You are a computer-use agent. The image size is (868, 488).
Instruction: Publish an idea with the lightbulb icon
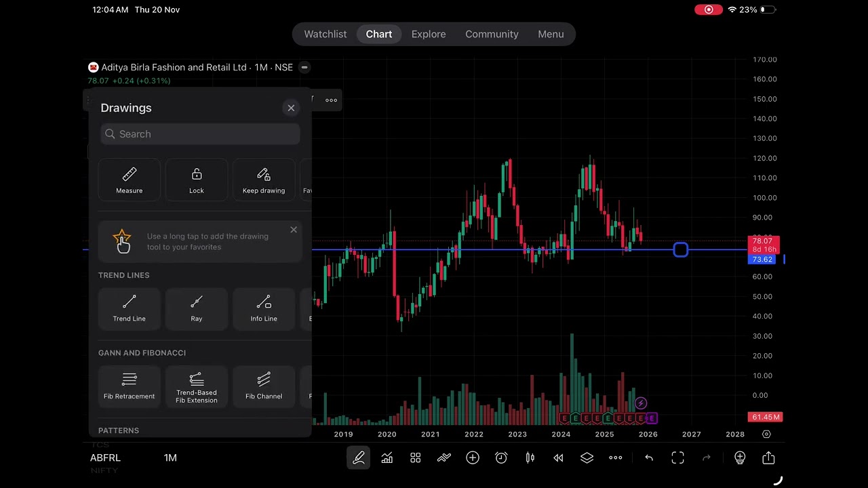coord(740,458)
